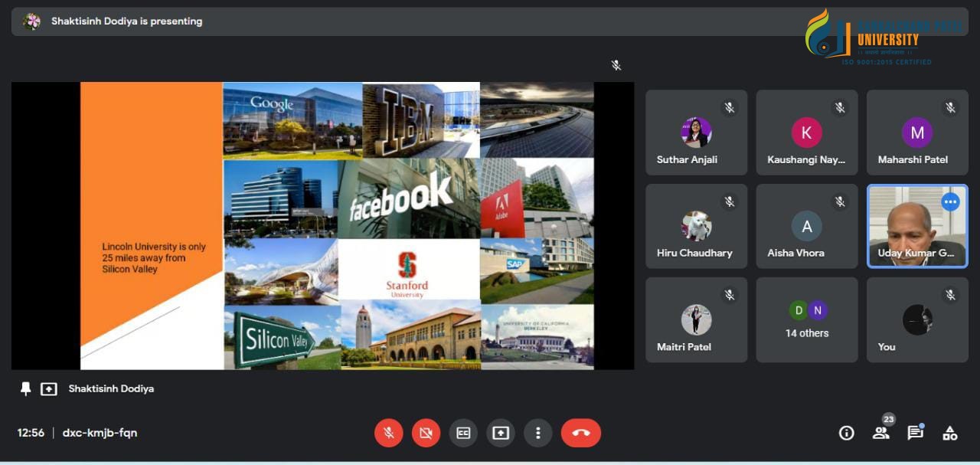Leave call with red hang-up button

pyautogui.click(x=581, y=433)
